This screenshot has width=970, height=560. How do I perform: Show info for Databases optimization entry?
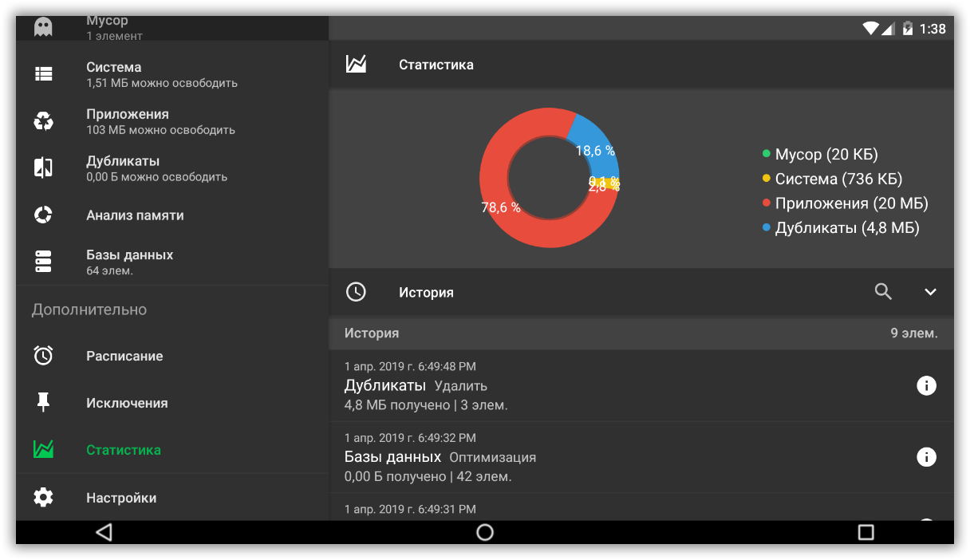[926, 457]
